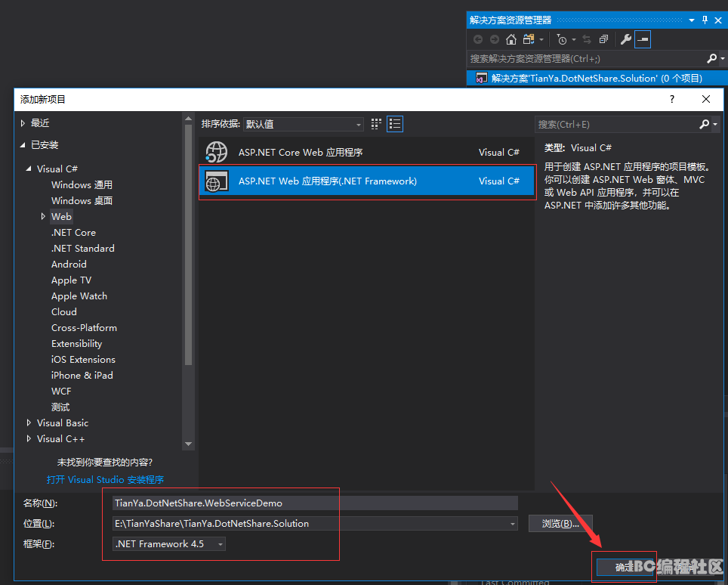Open the switch views dropdown arrow
The width and height of the screenshot is (728, 585).
pyautogui.click(x=541, y=39)
